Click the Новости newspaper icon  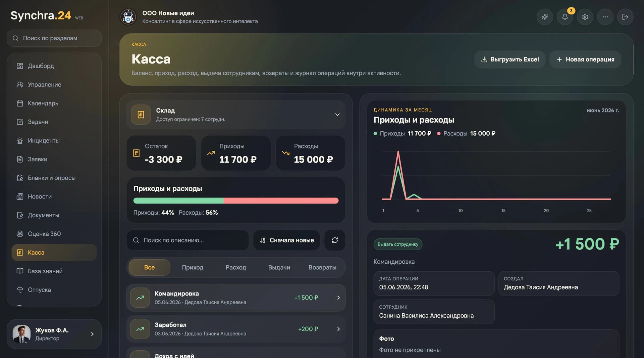tap(20, 196)
